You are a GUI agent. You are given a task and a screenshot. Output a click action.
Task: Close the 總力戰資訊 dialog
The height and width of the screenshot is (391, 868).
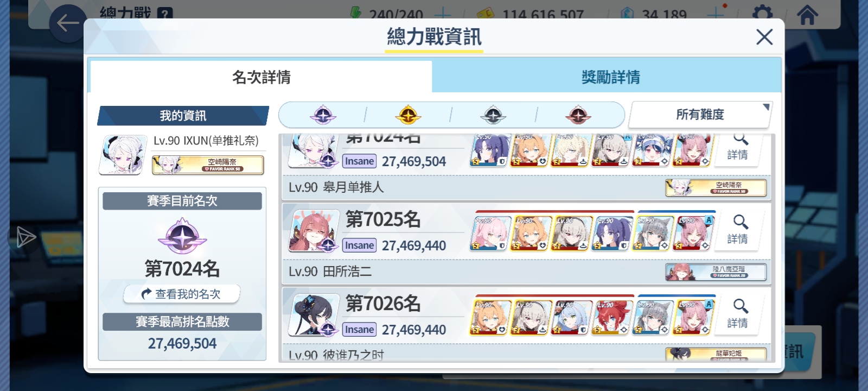[764, 37]
